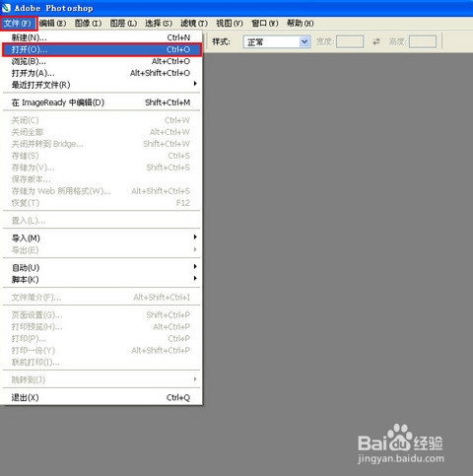
Task: Expand the 导入(M) submenu
Action: [x=101, y=238]
